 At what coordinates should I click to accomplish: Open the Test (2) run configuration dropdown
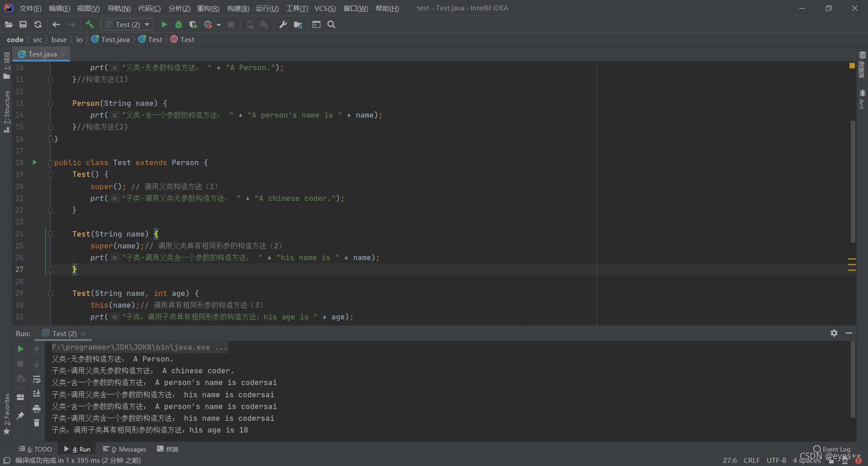tap(127, 24)
